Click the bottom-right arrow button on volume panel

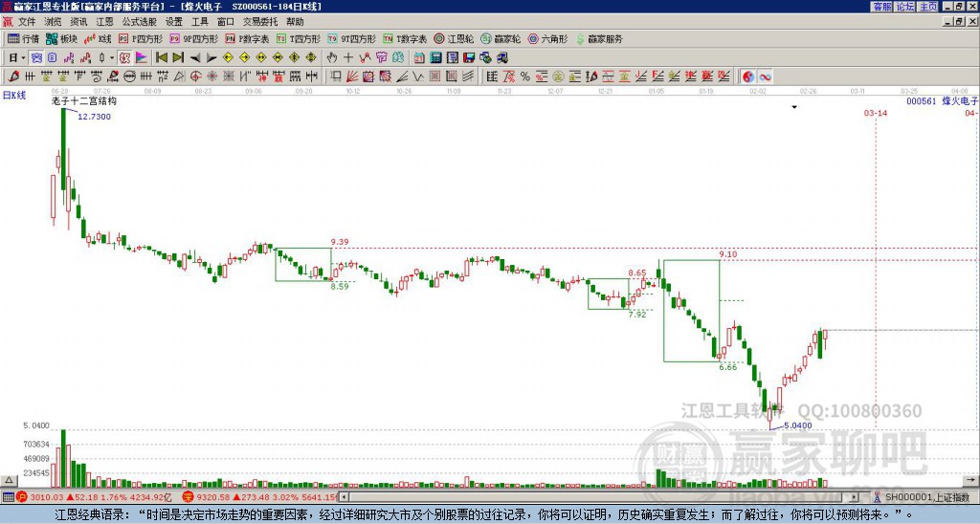click(970, 480)
